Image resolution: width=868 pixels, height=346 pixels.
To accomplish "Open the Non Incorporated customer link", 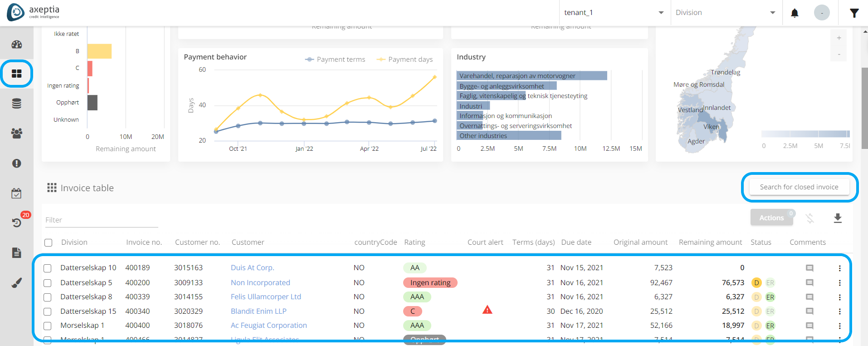I will 260,282.
